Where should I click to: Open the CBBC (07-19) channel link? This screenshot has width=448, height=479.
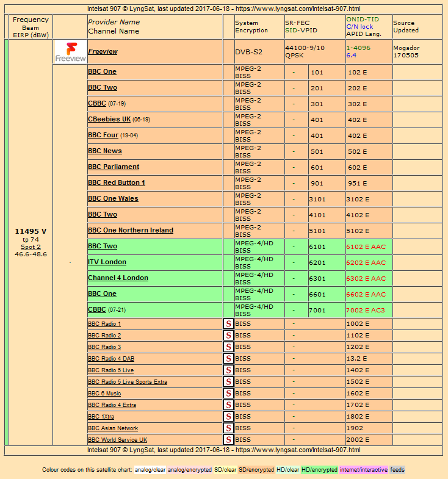[97, 103]
